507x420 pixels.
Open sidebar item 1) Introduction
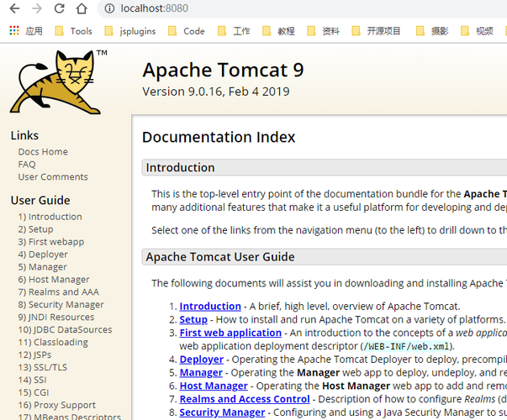pos(50,217)
